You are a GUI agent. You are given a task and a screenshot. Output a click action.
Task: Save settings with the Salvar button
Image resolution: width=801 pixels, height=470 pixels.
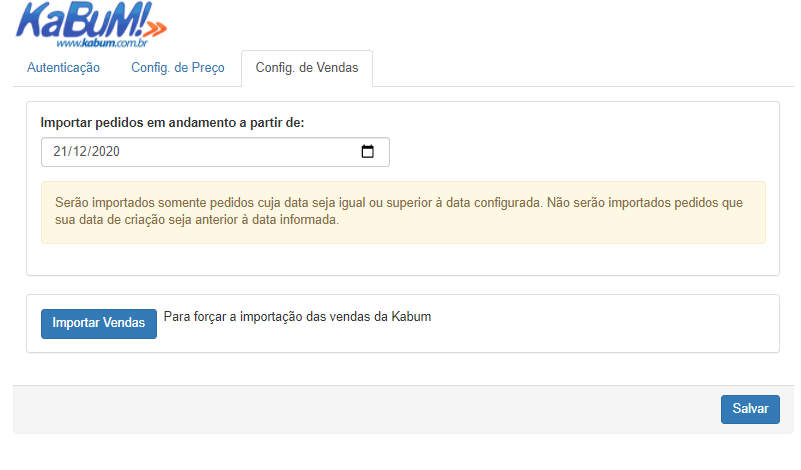pyautogui.click(x=750, y=409)
